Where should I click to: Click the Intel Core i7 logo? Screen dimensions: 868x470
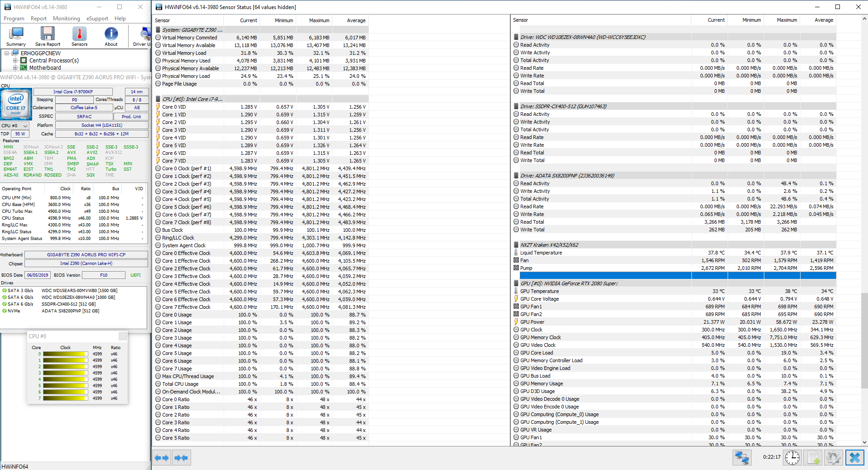(x=16, y=104)
